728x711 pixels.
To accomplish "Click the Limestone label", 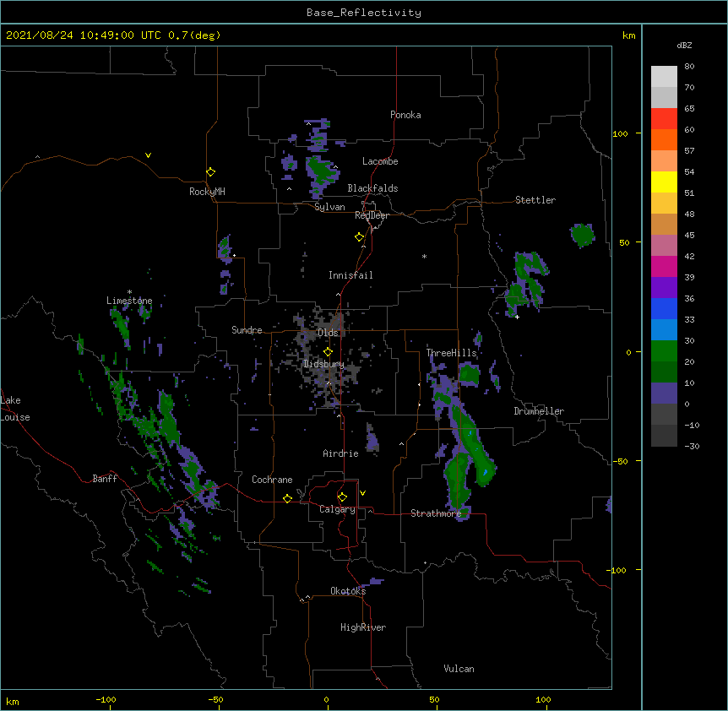I will 129,301.
